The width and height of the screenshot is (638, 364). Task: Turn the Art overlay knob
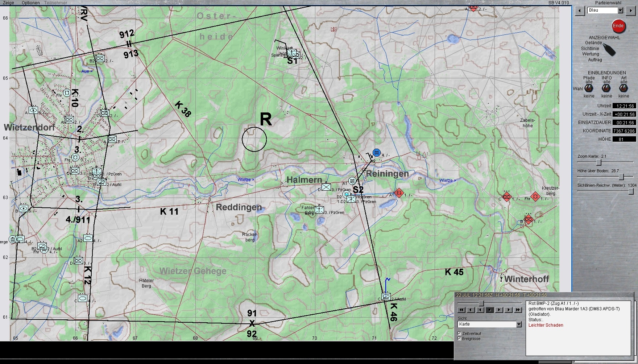click(x=623, y=88)
